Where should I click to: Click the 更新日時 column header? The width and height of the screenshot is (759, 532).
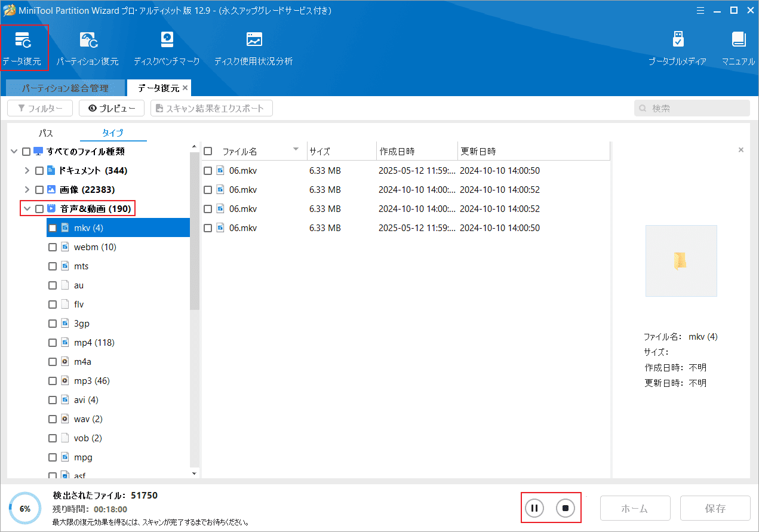click(534, 152)
